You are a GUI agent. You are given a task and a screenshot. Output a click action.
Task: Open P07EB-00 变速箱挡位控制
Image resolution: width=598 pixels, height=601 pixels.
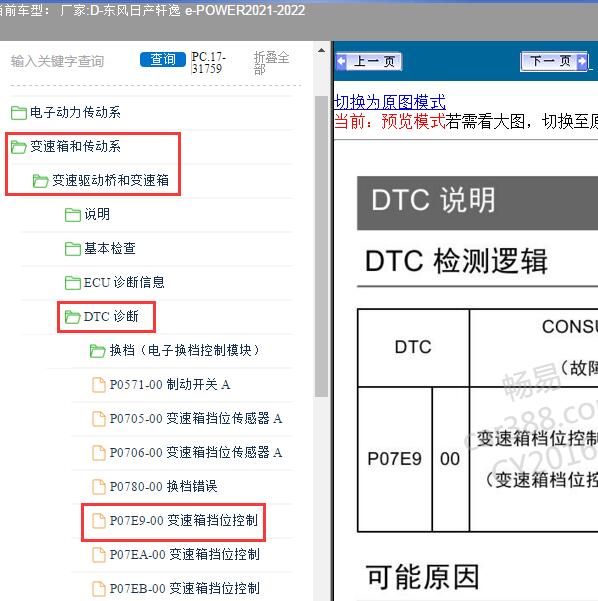(185, 589)
